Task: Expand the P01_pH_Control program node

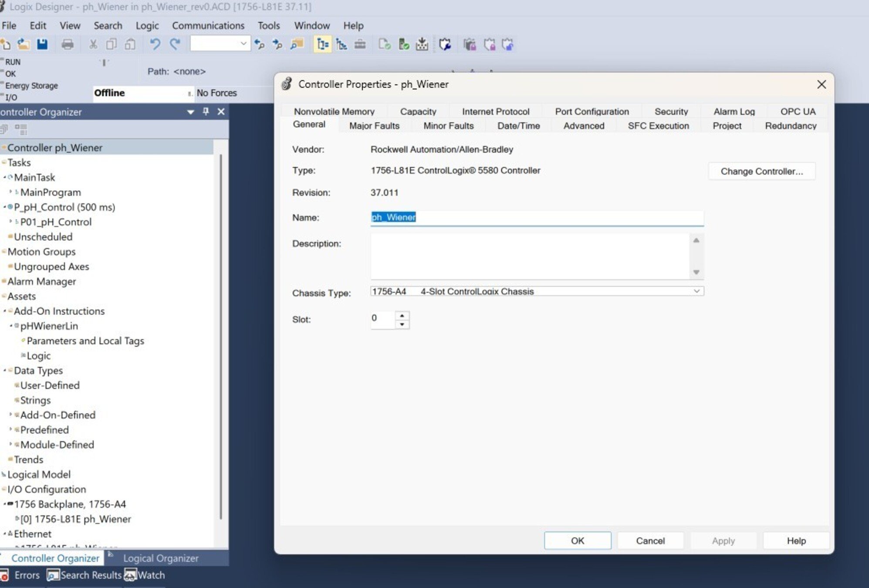Action: pyautogui.click(x=11, y=222)
